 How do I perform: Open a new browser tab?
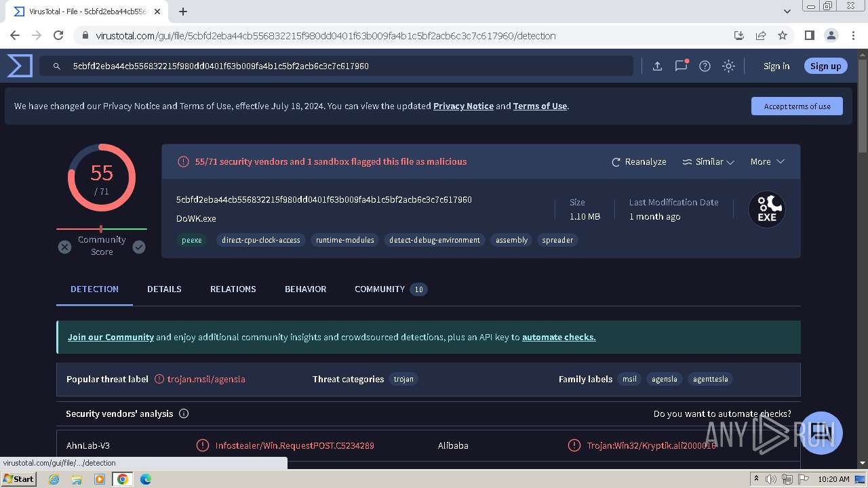[183, 12]
